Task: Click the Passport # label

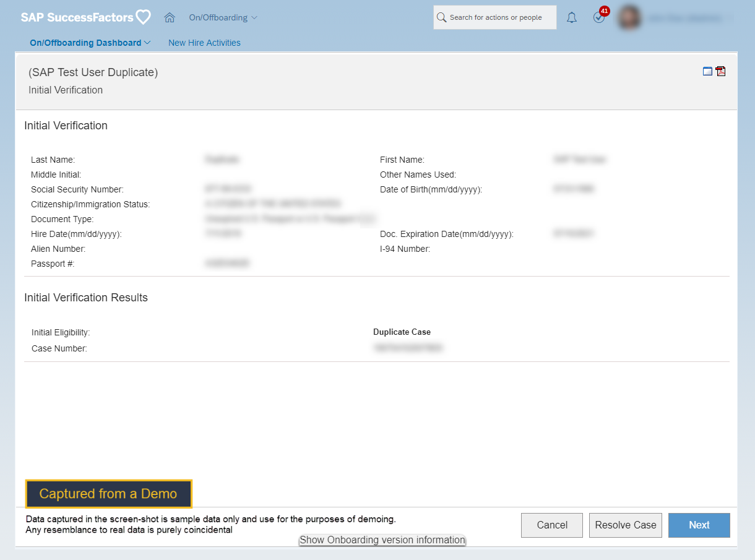Action: click(x=53, y=264)
